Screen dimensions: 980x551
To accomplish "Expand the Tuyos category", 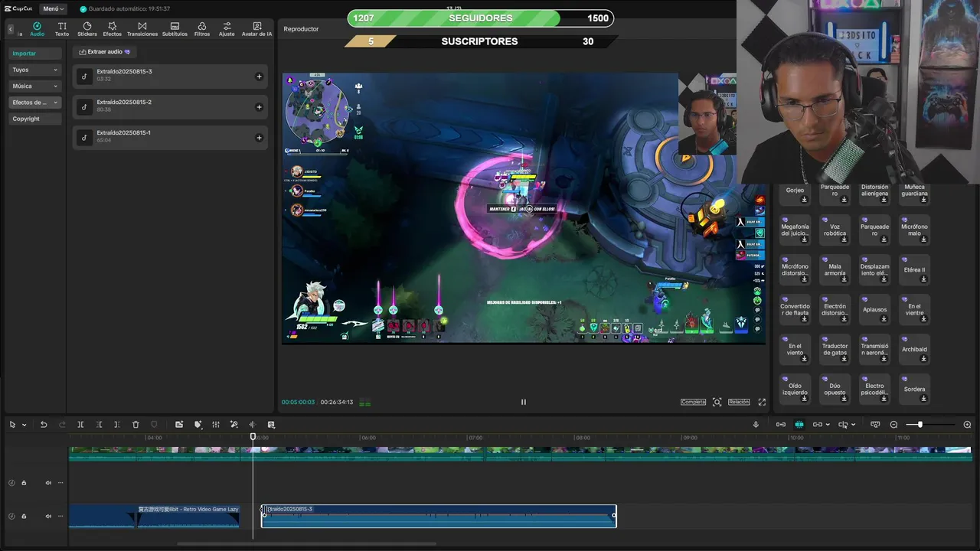I will point(34,70).
